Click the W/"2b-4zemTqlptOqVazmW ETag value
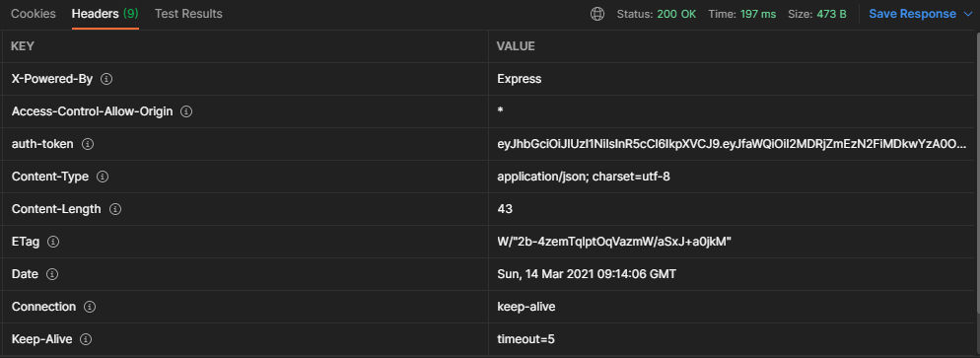The image size is (980, 358). click(x=614, y=242)
